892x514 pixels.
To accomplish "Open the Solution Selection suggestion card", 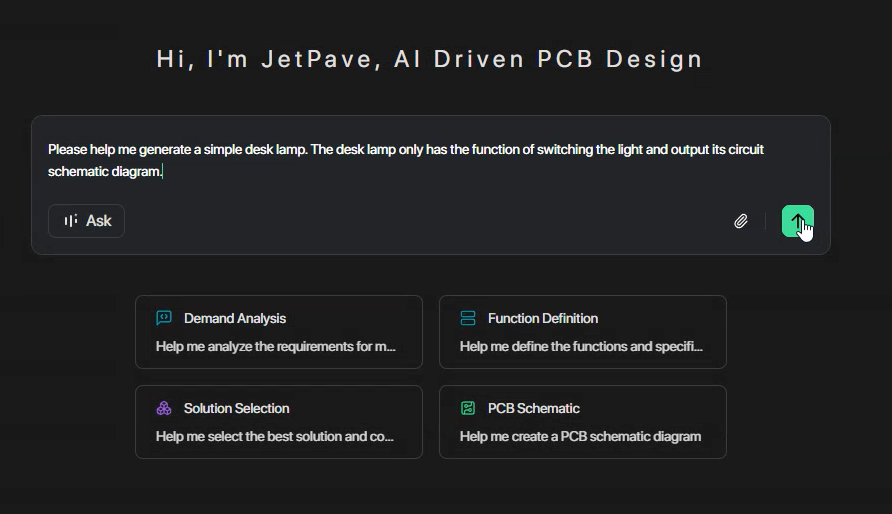I will coord(278,422).
